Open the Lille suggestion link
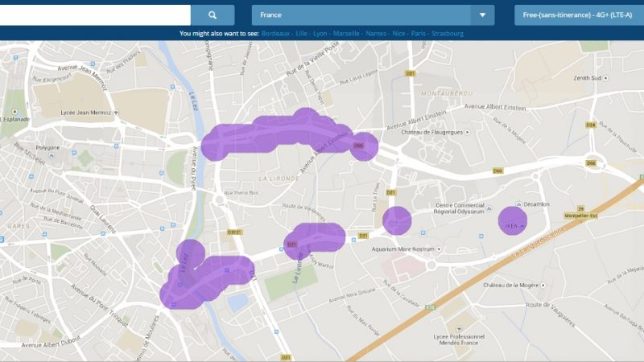This screenshot has height=362, width=644. tap(302, 34)
